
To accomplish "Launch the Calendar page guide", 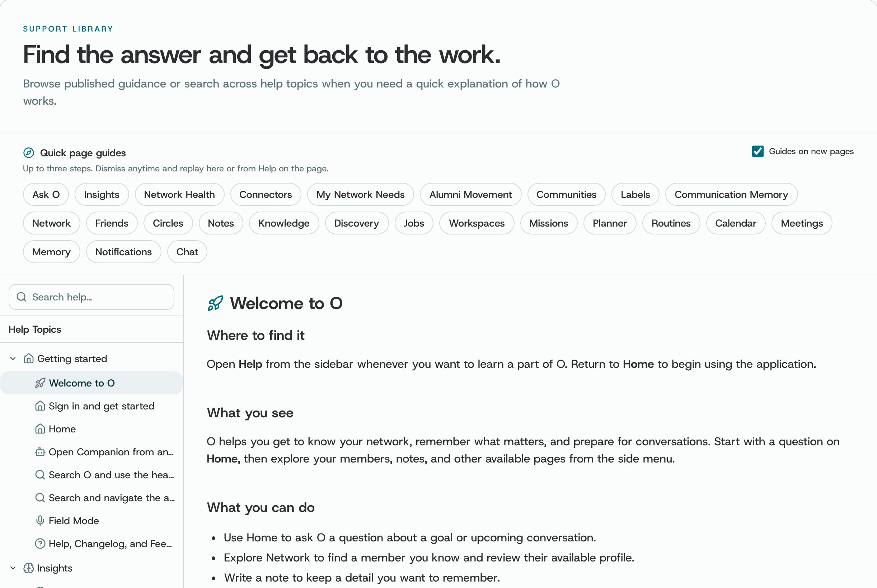I will coord(736,223).
